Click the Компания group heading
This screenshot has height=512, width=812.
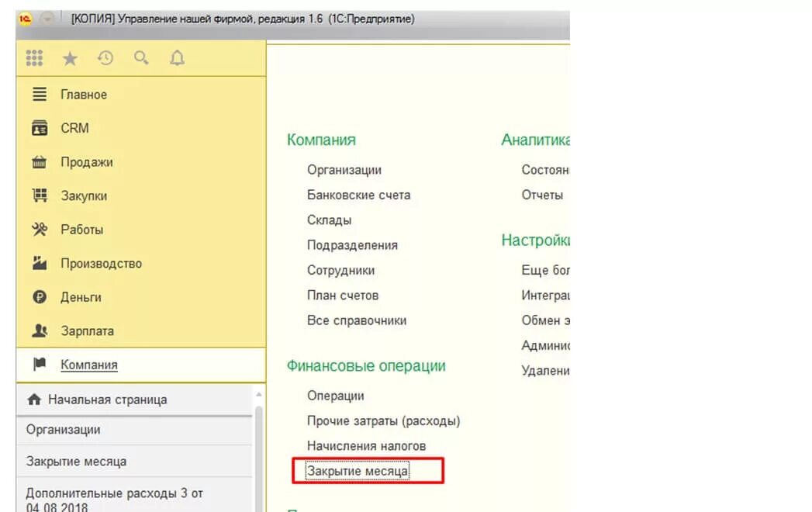pyautogui.click(x=321, y=140)
